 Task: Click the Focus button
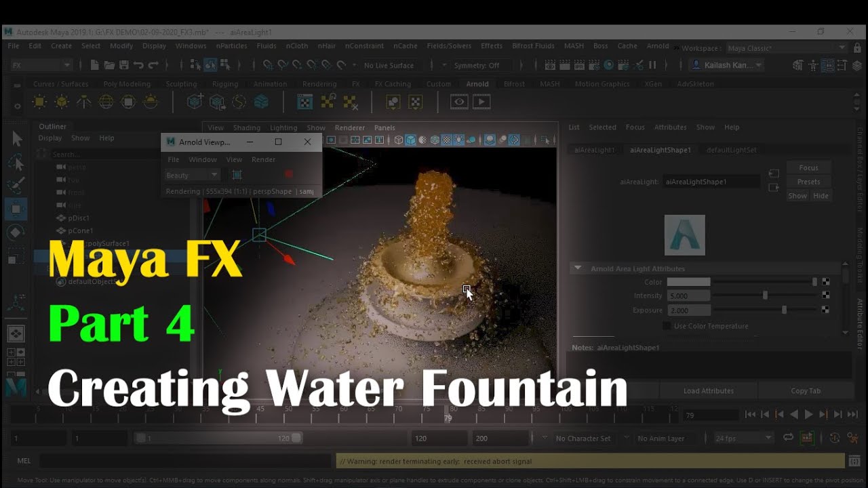(x=808, y=167)
